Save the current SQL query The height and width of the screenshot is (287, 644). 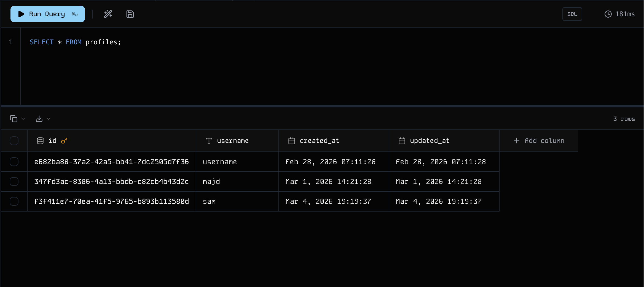pos(130,14)
